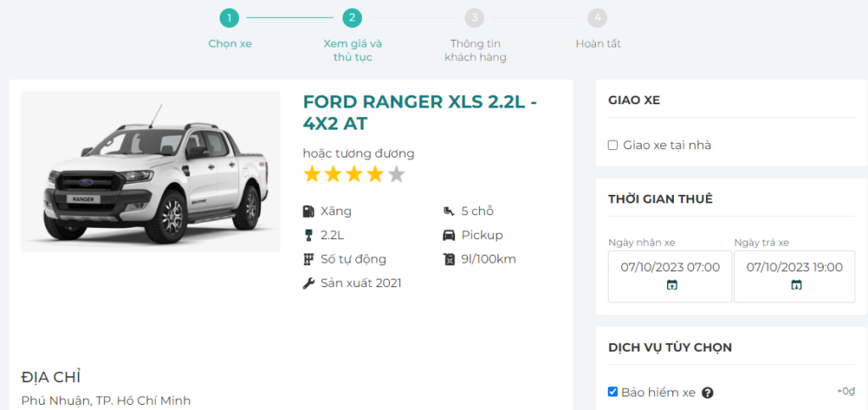Screen dimensions: 868x410
Task: Uncheck the Bảo hiểm xe option
Action: [x=613, y=392]
